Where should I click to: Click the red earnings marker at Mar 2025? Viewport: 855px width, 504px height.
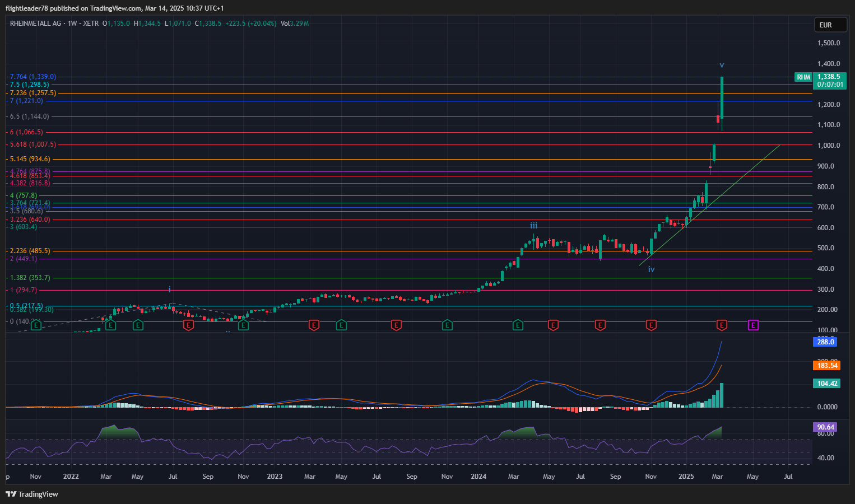coord(722,325)
